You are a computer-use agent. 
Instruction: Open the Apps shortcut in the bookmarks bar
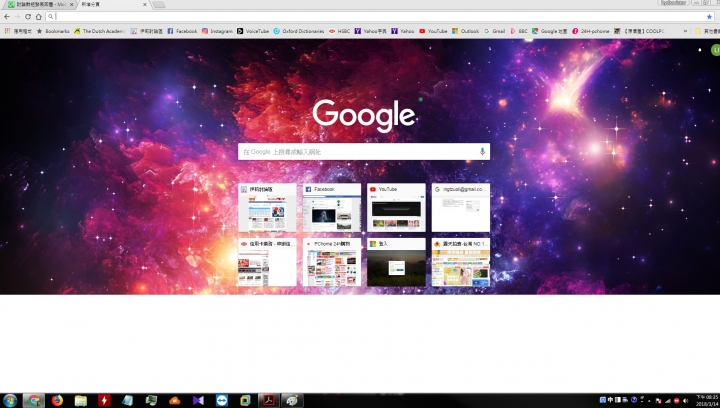point(18,31)
